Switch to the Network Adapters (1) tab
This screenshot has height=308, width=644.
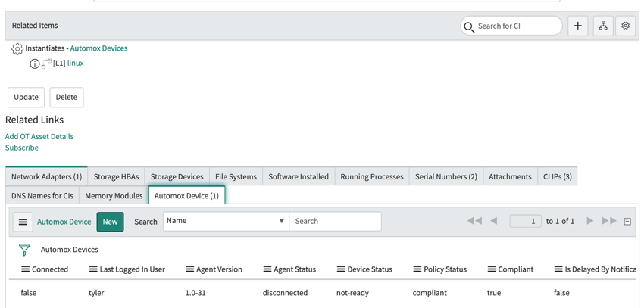click(46, 177)
